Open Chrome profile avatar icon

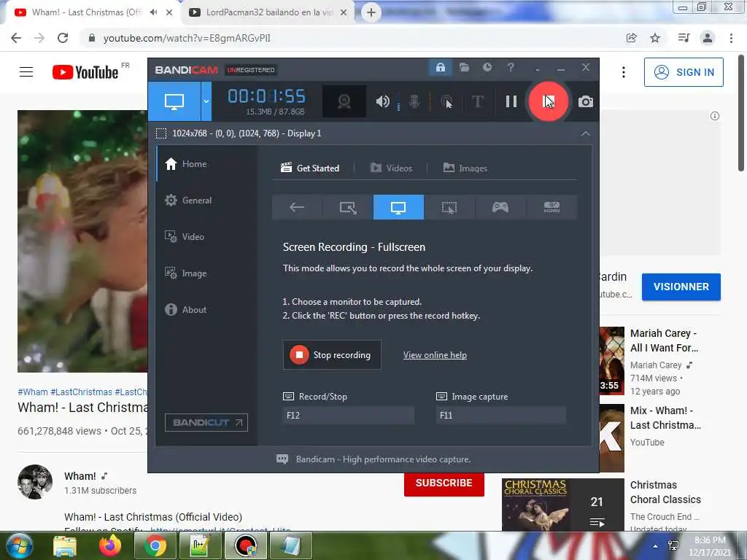click(708, 38)
